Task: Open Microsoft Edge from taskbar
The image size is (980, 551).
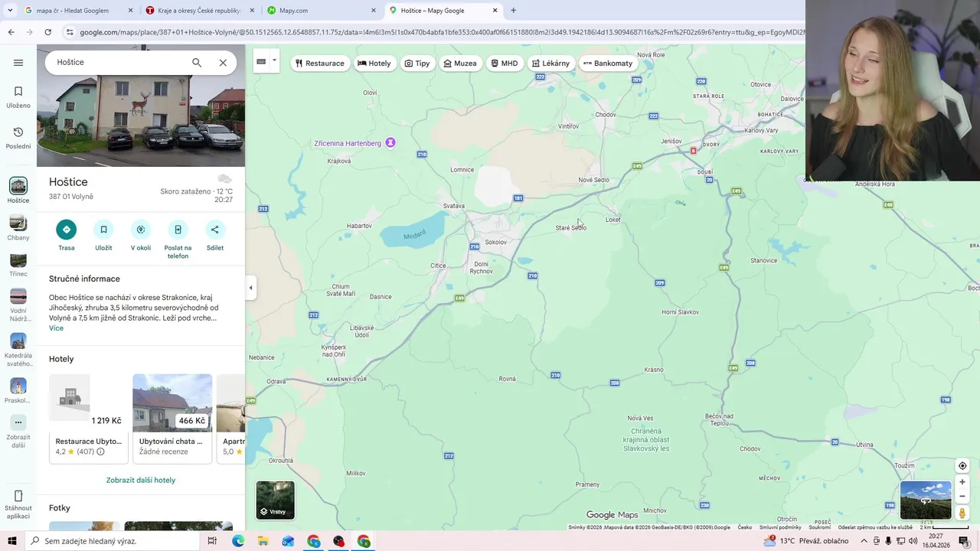Action: pyautogui.click(x=238, y=541)
